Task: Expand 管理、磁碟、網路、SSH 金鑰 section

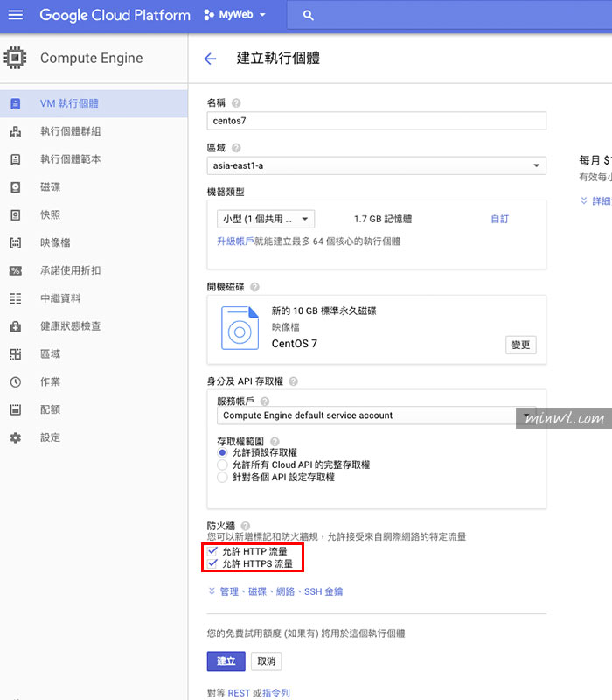Action: [275, 592]
